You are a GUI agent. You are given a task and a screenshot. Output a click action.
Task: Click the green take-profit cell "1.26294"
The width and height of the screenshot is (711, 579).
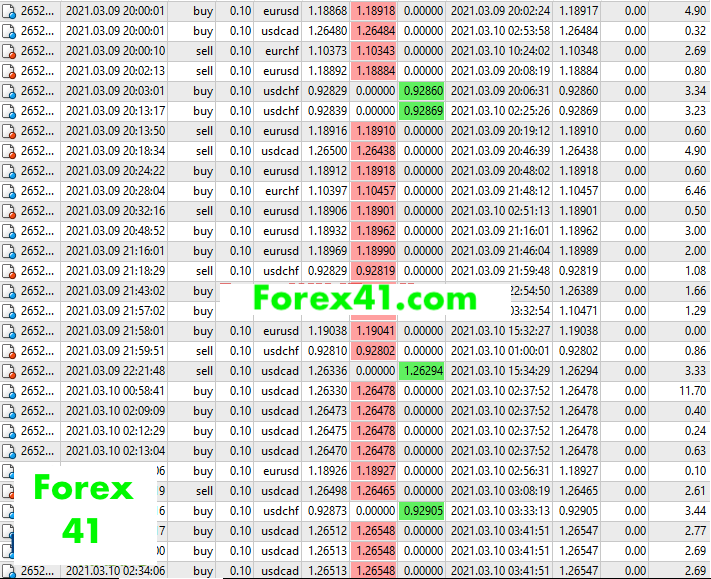click(422, 371)
